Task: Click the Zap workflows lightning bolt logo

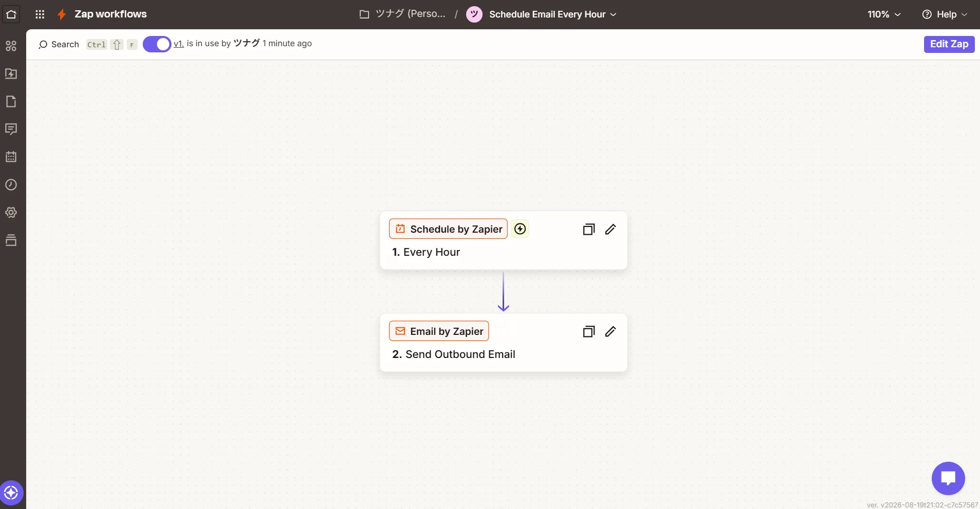Action: (62, 14)
